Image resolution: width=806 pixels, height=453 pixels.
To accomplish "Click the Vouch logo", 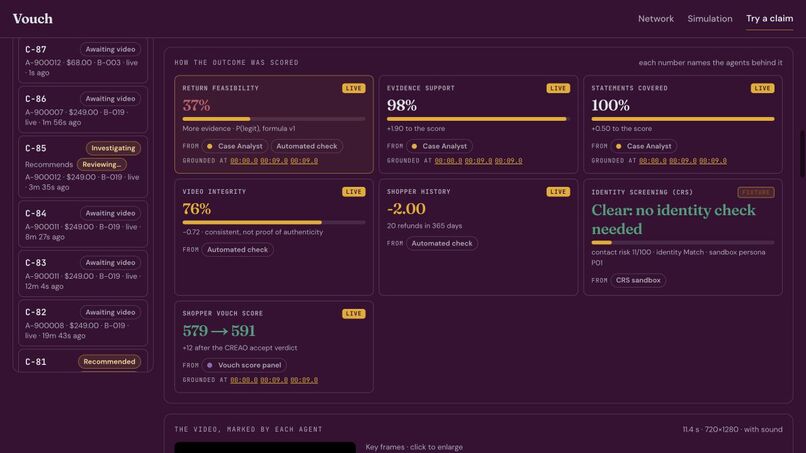I will click(x=33, y=19).
